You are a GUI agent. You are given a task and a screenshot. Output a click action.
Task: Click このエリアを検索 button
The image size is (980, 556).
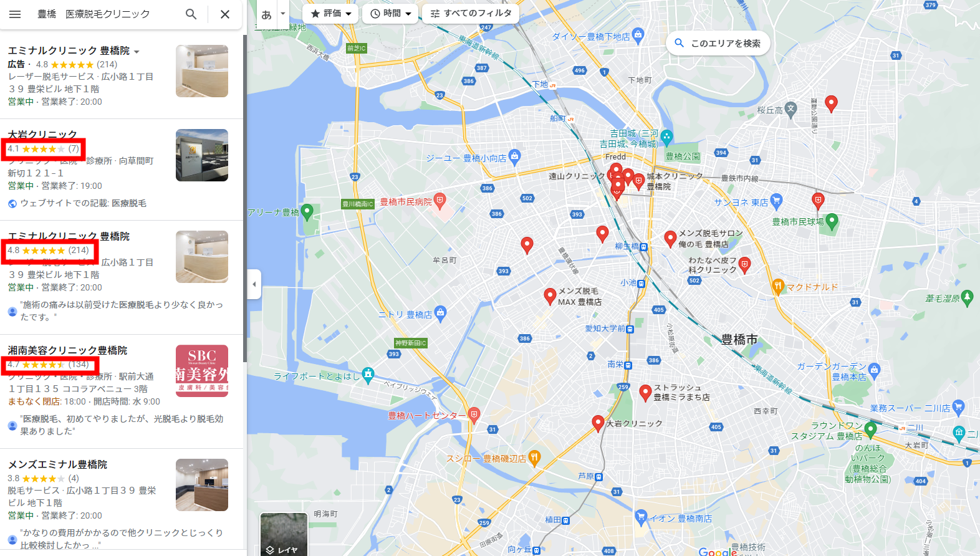coord(718,43)
